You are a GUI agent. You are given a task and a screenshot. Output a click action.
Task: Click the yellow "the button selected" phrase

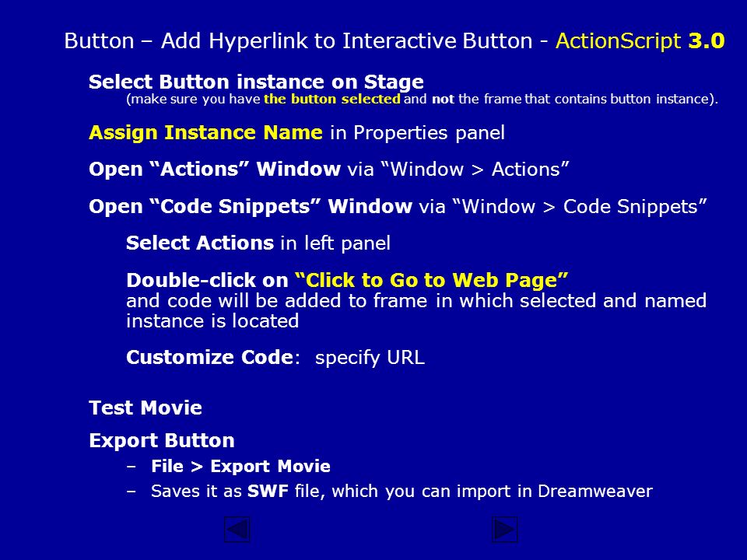[332, 99]
